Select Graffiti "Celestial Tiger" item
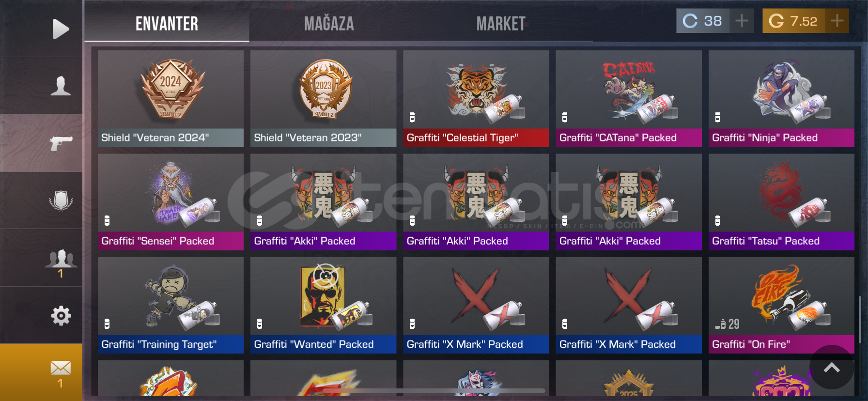The height and width of the screenshot is (401, 868). 476,99
